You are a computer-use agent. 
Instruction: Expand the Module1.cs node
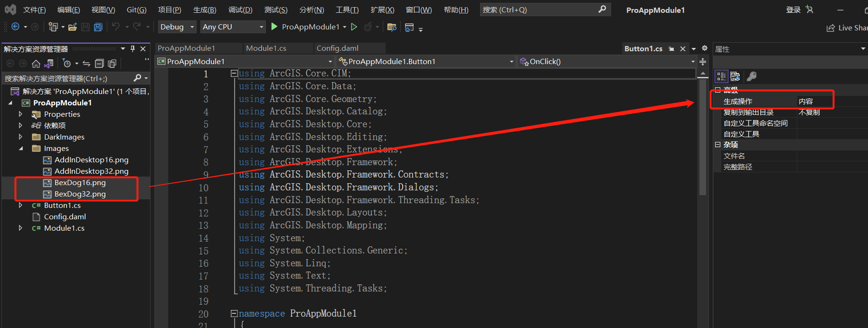coord(20,228)
